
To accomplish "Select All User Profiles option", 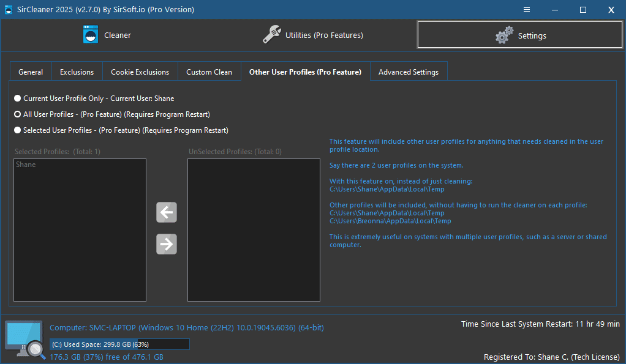I will (111, 114).
